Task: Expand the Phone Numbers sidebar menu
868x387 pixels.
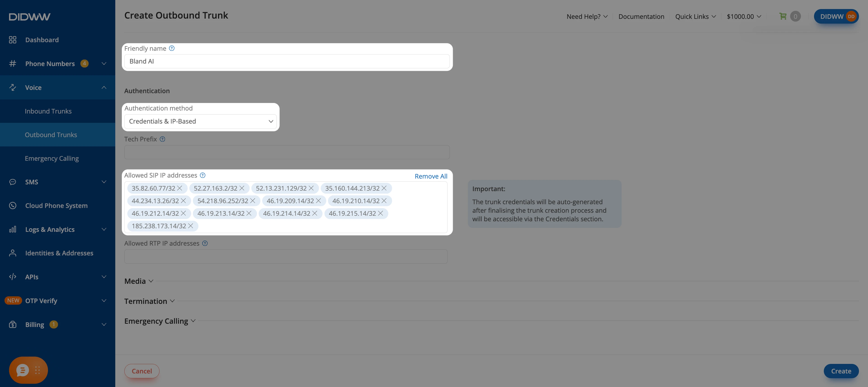Action: (58, 63)
